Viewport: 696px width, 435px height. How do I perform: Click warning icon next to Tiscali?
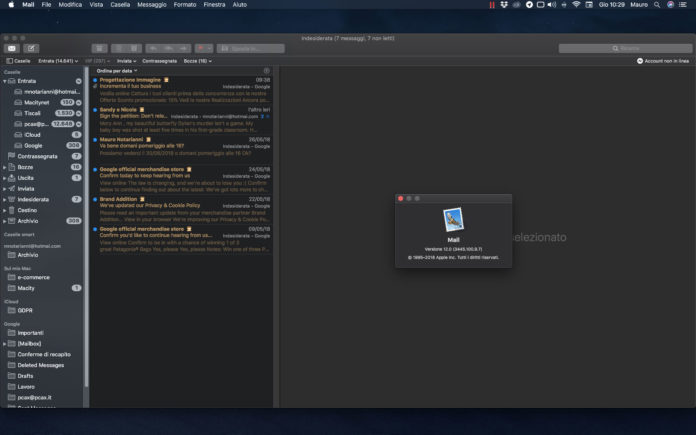tap(79, 113)
